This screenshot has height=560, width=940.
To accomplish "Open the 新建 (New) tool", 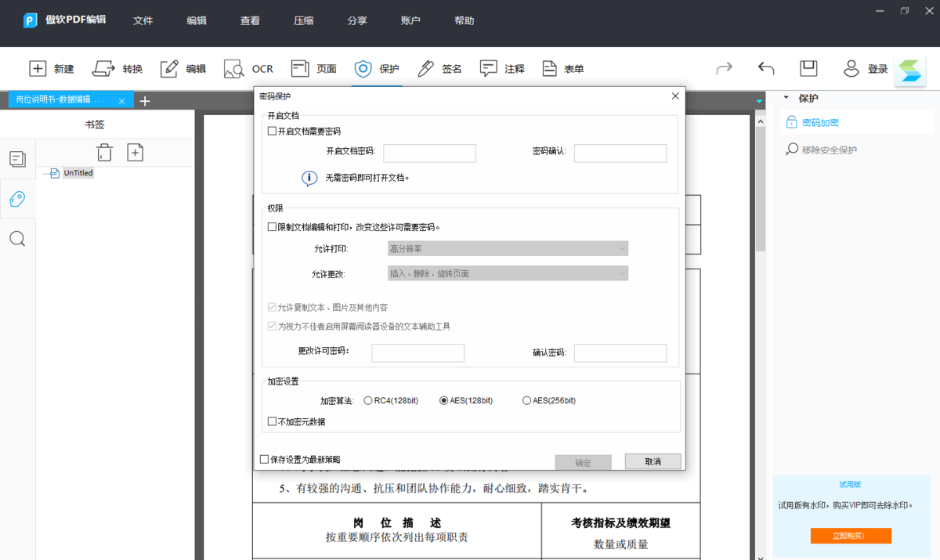I will coord(52,68).
